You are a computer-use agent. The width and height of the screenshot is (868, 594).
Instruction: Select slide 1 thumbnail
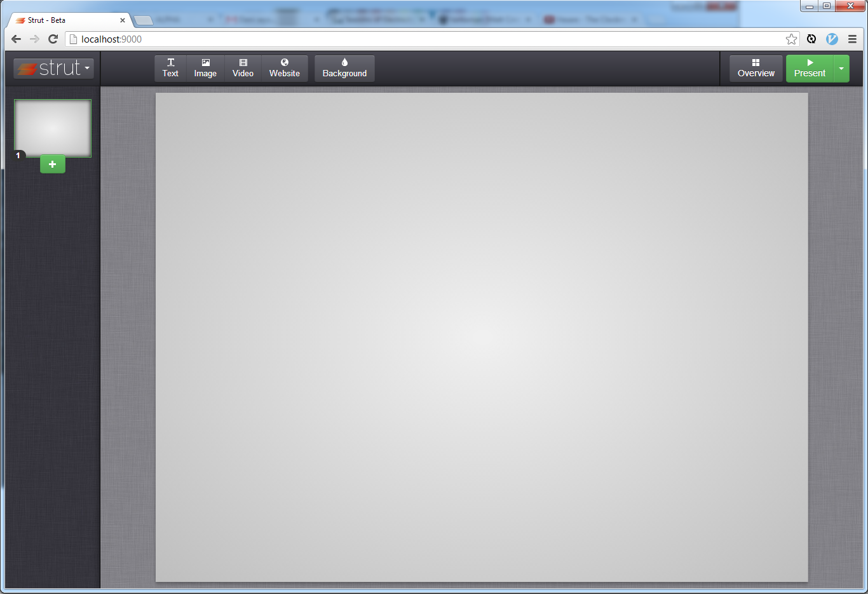point(53,128)
